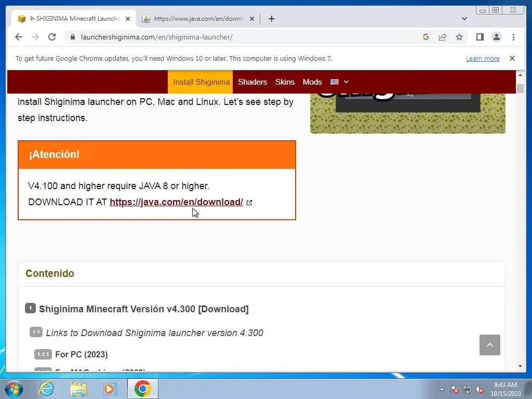Share this page icon
532x399 pixels.
443,37
